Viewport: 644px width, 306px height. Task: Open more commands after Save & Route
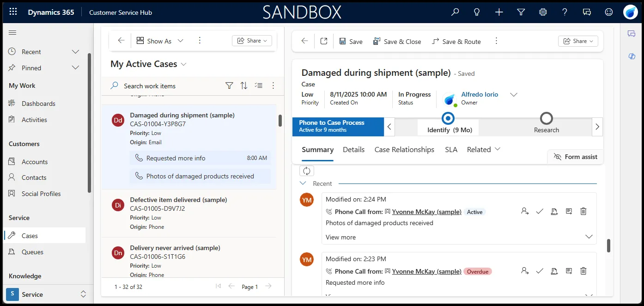pyautogui.click(x=496, y=41)
